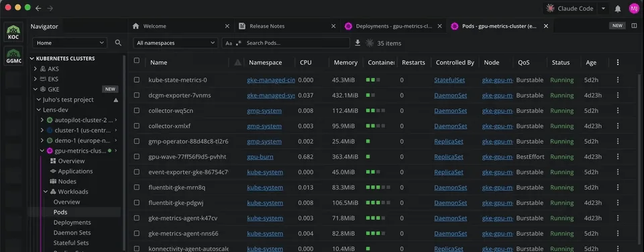Expand the EKS tree node
This screenshot has height=252, width=644.
coord(36,79)
